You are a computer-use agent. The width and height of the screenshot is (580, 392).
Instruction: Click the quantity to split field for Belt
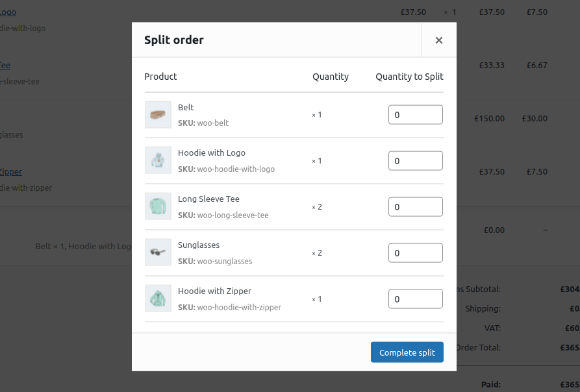click(x=416, y=114)
